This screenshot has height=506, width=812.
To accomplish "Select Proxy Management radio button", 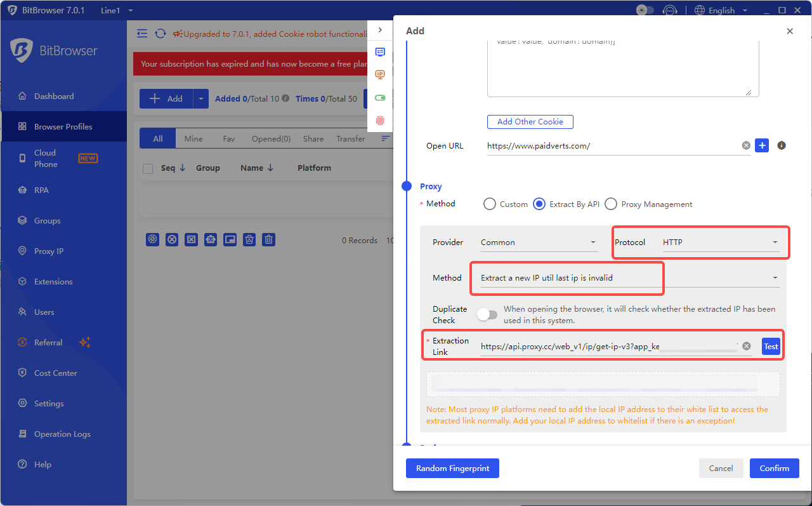I will pos(611,204).
